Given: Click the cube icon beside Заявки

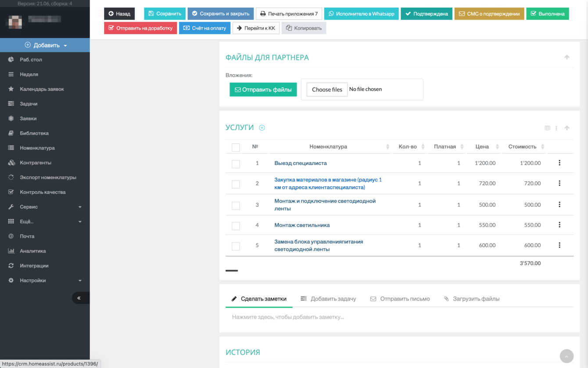Looking at the screenshot, I should pyautogui.click(x=11, y=119).
